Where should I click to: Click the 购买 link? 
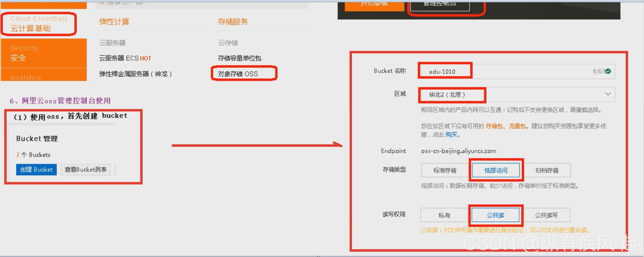coord(451,135)
